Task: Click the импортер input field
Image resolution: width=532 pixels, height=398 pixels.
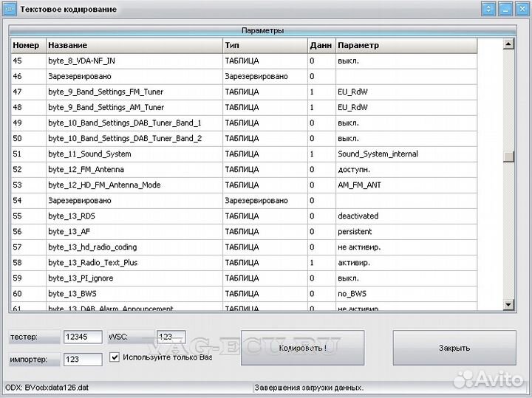Action: click(x=82, y=359)
